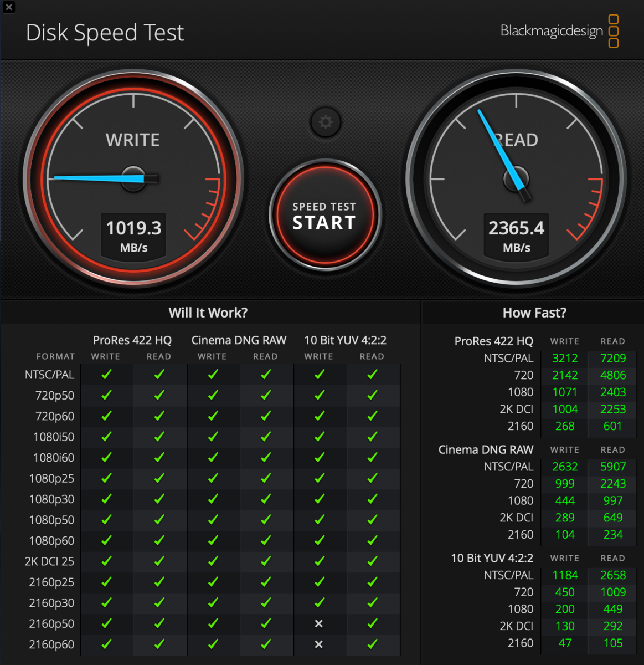Click '10 Bit YUV 4:2:2' header in How Fast

(492, 558)
